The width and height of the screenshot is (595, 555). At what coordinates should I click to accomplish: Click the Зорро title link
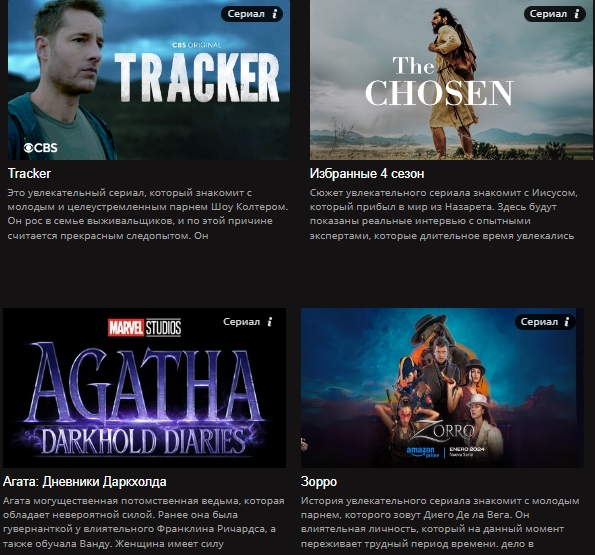[x=319, y=481]
